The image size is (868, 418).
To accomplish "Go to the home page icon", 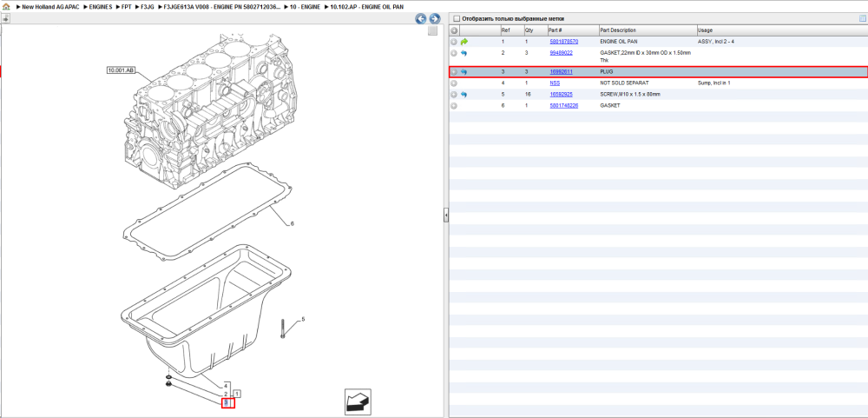I will coord(6,7).
